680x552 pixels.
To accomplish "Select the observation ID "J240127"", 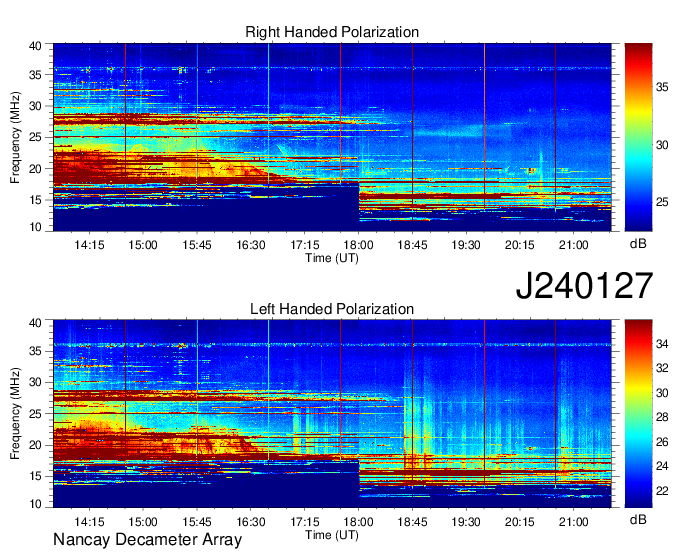I will pos(584,285).
